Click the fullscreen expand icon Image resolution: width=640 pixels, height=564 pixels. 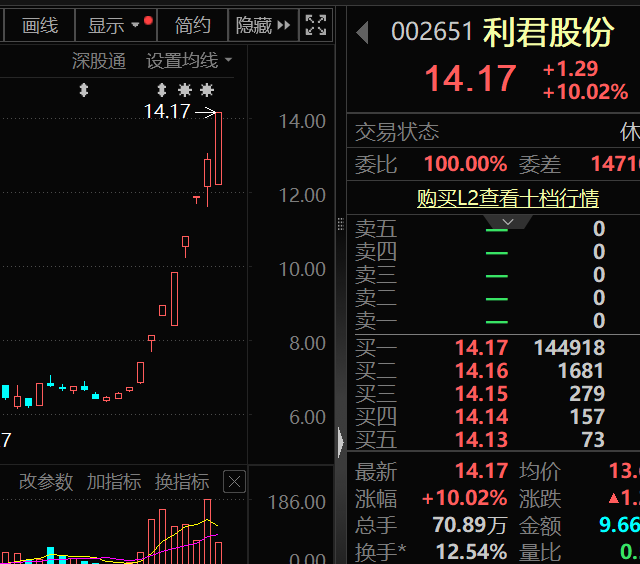point(315,25)
